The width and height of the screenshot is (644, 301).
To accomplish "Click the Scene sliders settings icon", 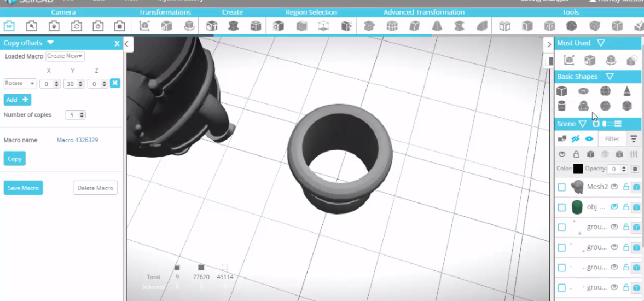I will point(634,154).
